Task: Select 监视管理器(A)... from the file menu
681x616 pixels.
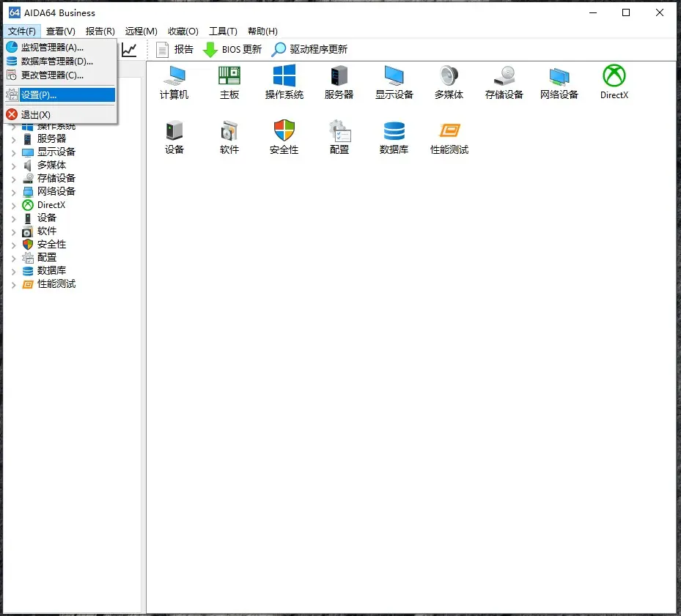Action: [x=60, y=48]
